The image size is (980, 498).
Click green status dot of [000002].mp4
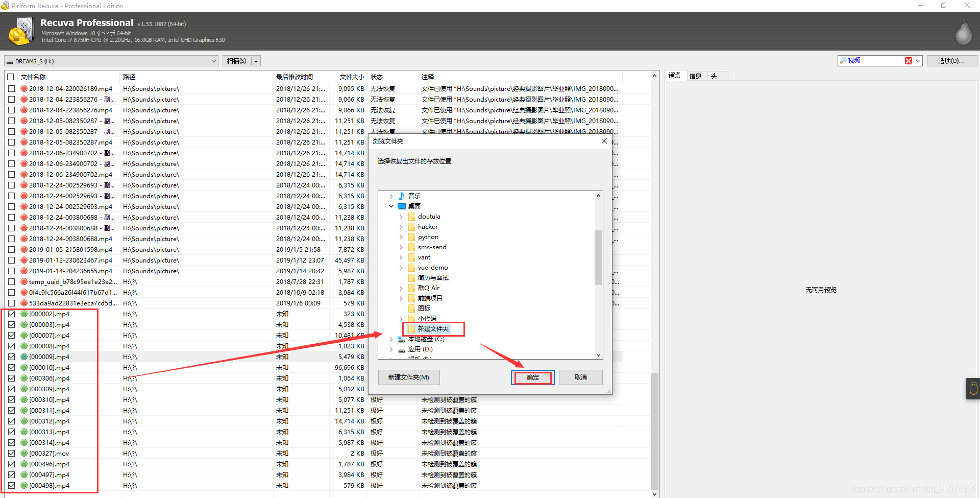point(24,314)
